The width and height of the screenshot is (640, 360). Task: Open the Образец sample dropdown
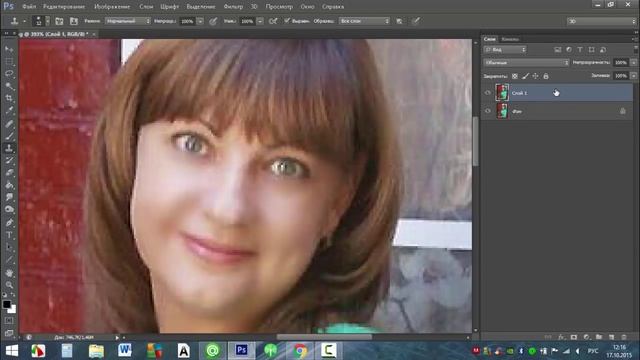click(x=364, y=21)
